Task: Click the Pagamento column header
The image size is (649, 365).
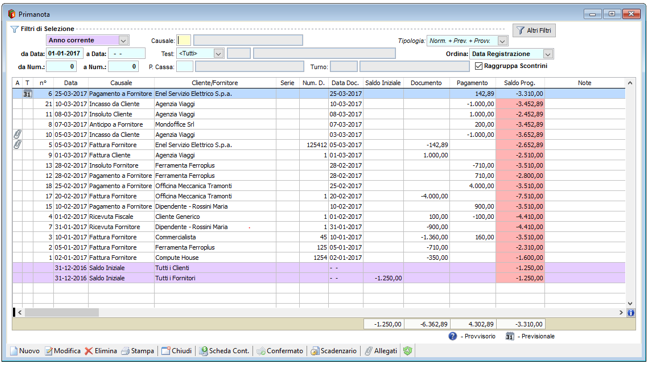Action: [x=472, y=83]
